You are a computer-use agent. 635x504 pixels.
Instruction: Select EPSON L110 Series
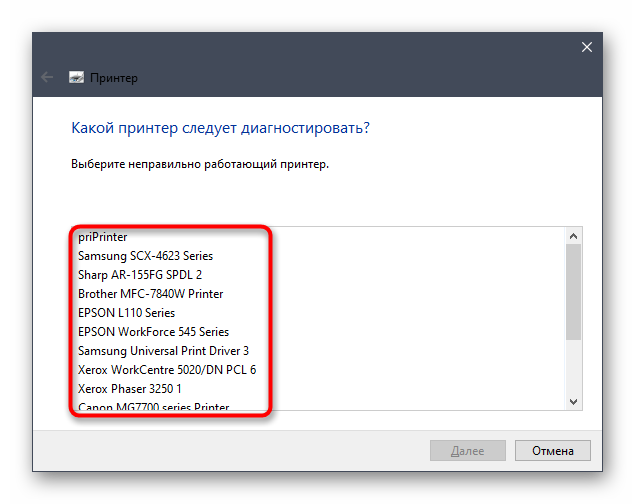click(126, 313)
